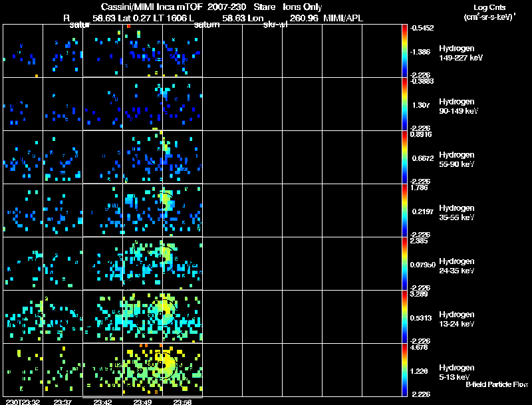Viewport: 532px width, 405px height.
Task: Click the 'Hydrogen 149-227 keV' label
Action: [461, 53]
